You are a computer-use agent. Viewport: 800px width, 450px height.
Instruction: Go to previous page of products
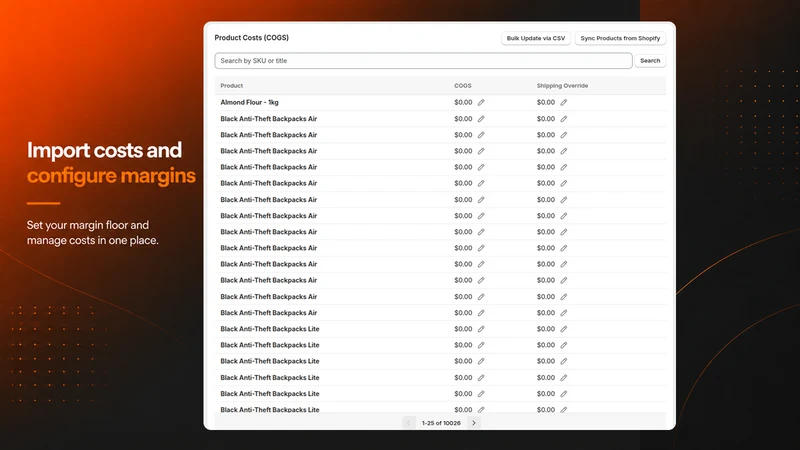coord(408,423)
